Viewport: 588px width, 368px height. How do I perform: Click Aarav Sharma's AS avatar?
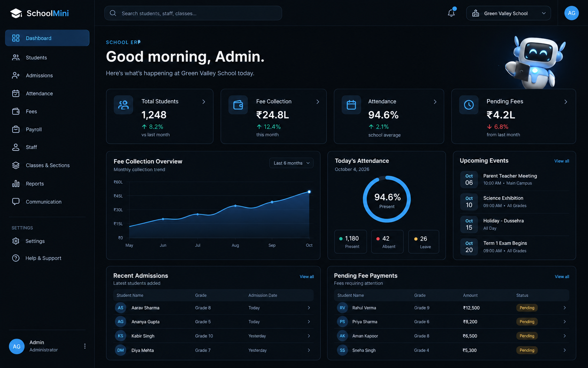click(x=120, y=308)
